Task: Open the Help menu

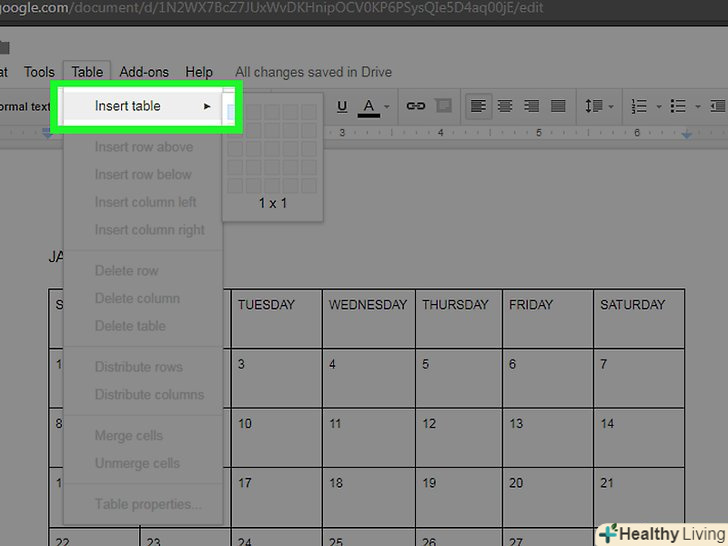Action: pyautogui.click(x=199, y=72)
